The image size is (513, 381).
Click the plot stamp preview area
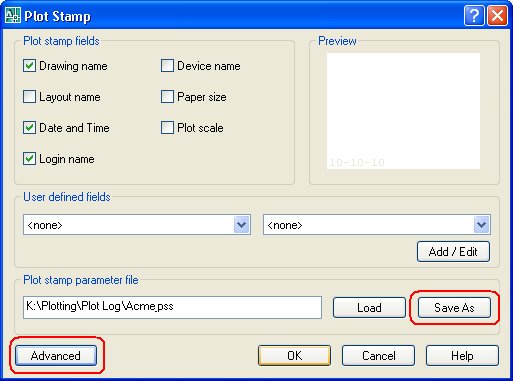pos(403,111)
